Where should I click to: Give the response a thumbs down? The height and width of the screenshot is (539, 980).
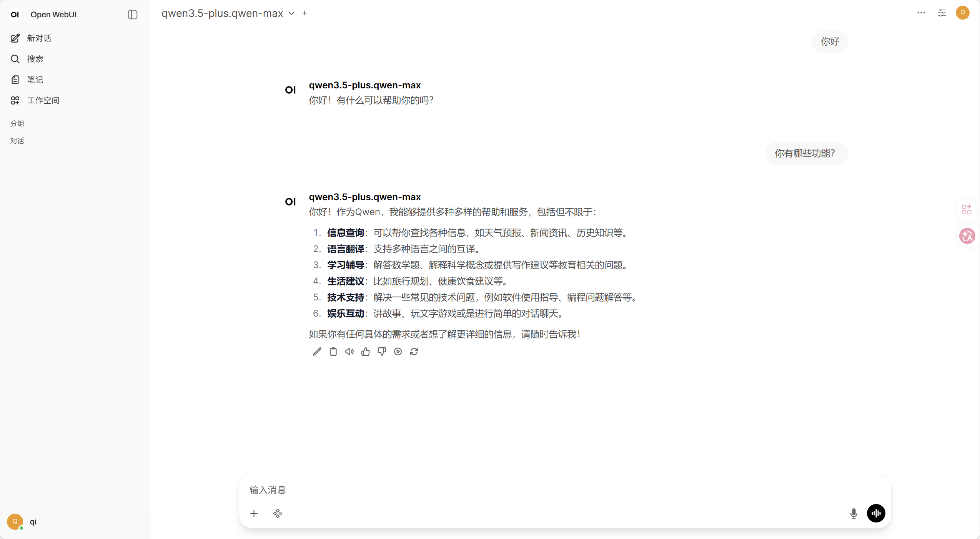click(381, 352)
